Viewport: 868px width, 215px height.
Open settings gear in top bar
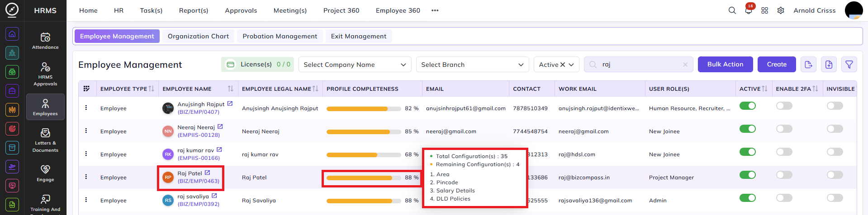(x=781, y=10)
